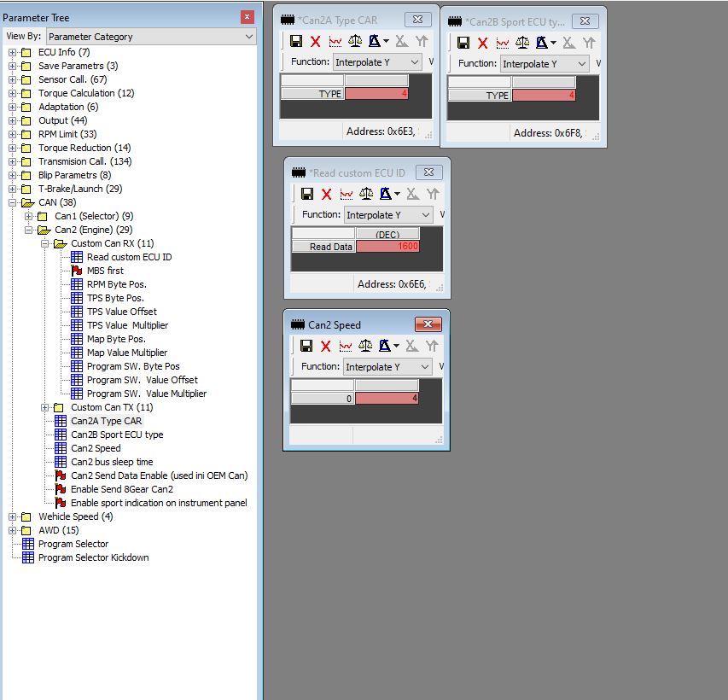Expand the Torque Reduction folder
728x700 pixels.
pyautogui.click(x=13, y=148)
